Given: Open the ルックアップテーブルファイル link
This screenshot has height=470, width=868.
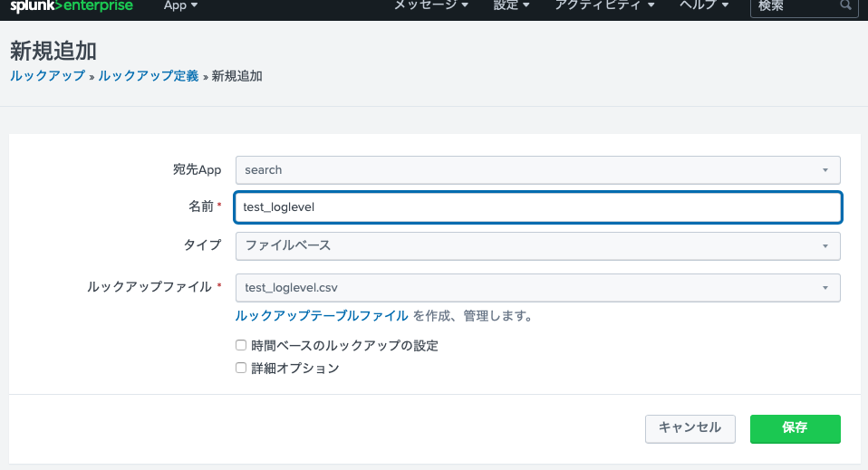Looking at the screenshot, I should point(322,316).
